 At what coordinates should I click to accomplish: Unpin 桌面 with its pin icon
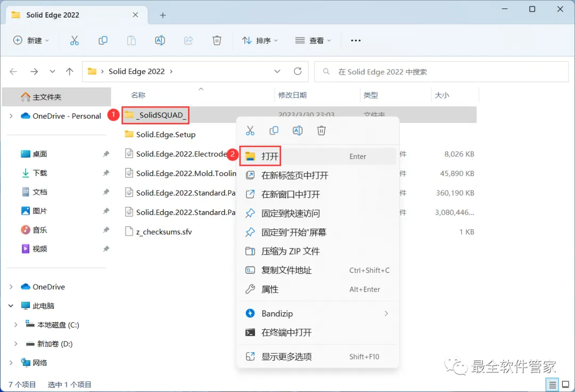pos(106,154)
